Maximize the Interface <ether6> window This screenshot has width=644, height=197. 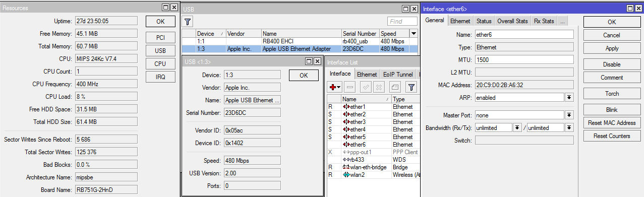630,9
